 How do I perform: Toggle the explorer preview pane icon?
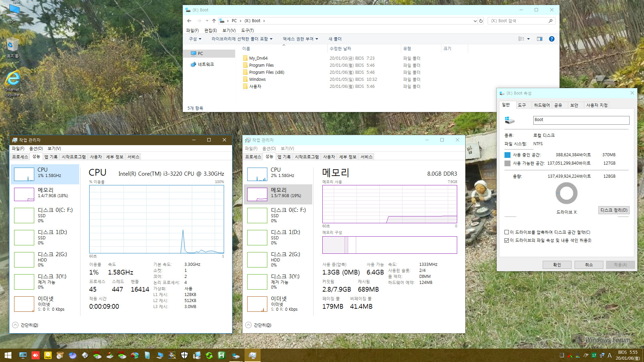[540, 39]
